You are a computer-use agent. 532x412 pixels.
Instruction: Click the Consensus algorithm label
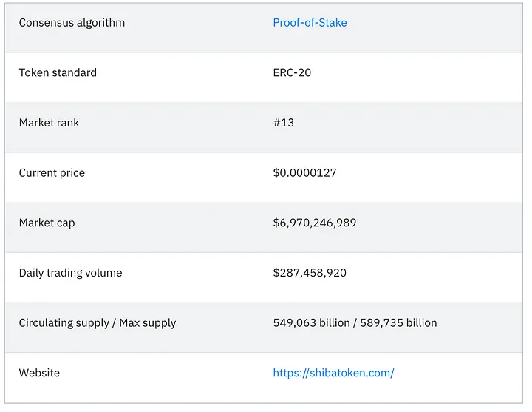(72, 23)
